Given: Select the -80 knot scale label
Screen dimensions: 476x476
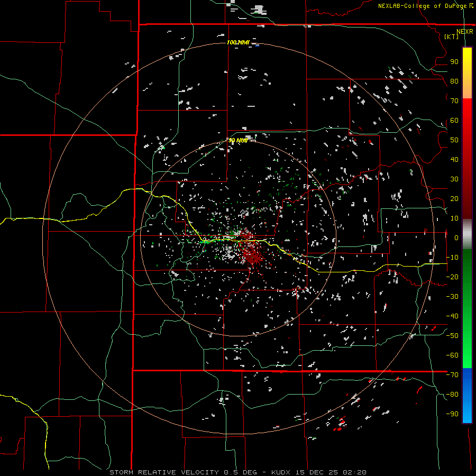Looking at the screenshot, I should point(452,395).
